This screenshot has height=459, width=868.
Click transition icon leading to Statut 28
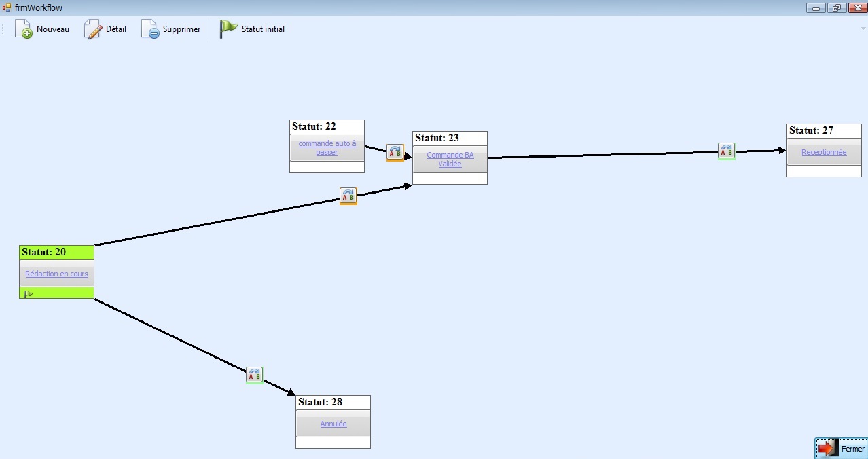254,375
